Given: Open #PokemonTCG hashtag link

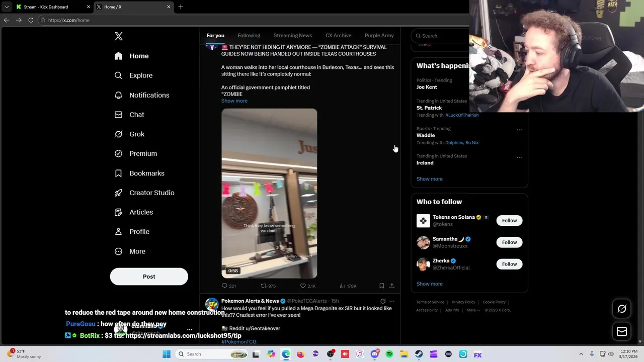Looking at the screenshot, I should [239, 342].
